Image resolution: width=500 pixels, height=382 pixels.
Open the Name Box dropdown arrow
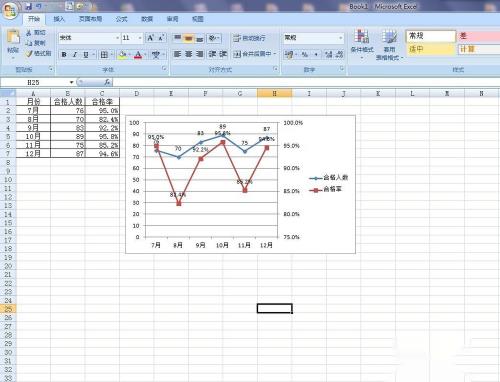tap(71, 82)
